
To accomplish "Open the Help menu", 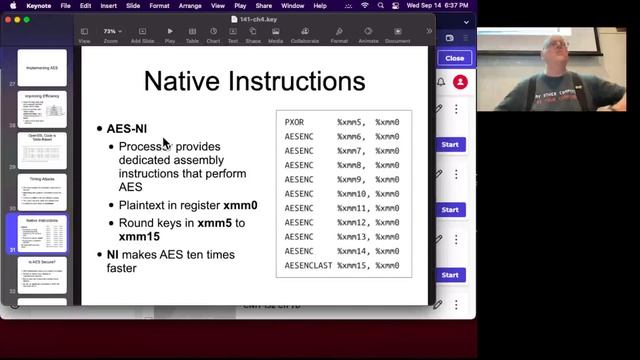I will (320, 6).
